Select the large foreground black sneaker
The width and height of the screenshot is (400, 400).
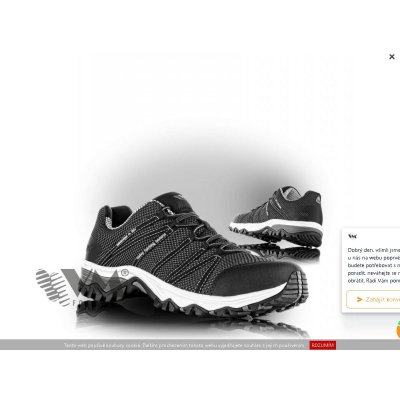click(195, 255)
